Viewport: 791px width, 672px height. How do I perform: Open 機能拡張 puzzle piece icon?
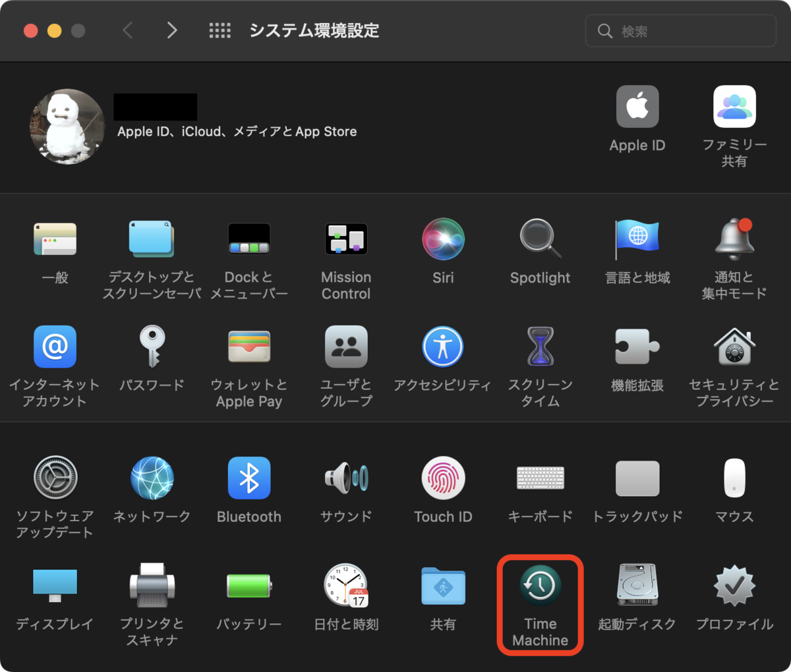[x=637, y=347]
